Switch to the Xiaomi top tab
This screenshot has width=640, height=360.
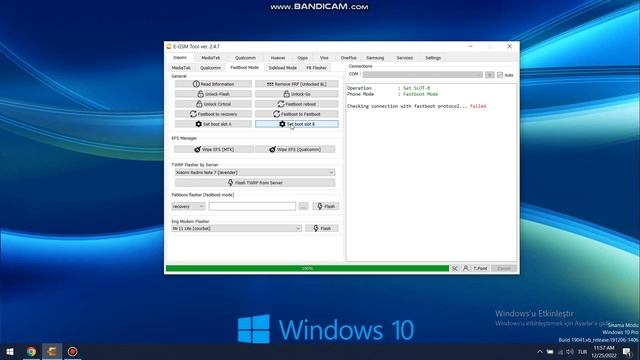[x=180, y=58]
